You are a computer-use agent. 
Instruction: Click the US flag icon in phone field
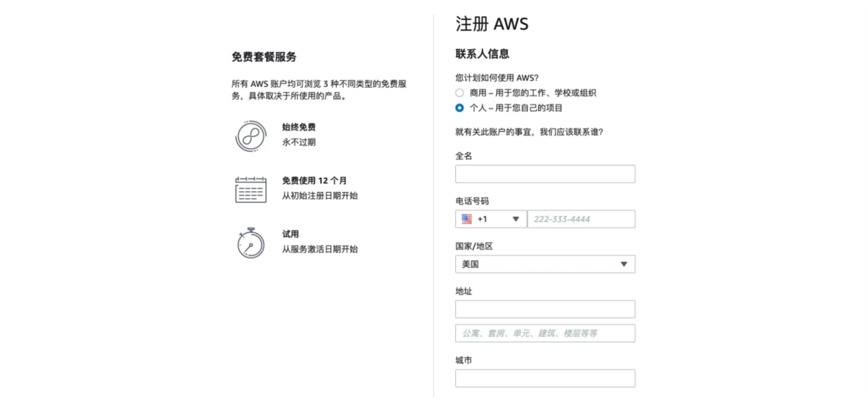pos(467,219)
